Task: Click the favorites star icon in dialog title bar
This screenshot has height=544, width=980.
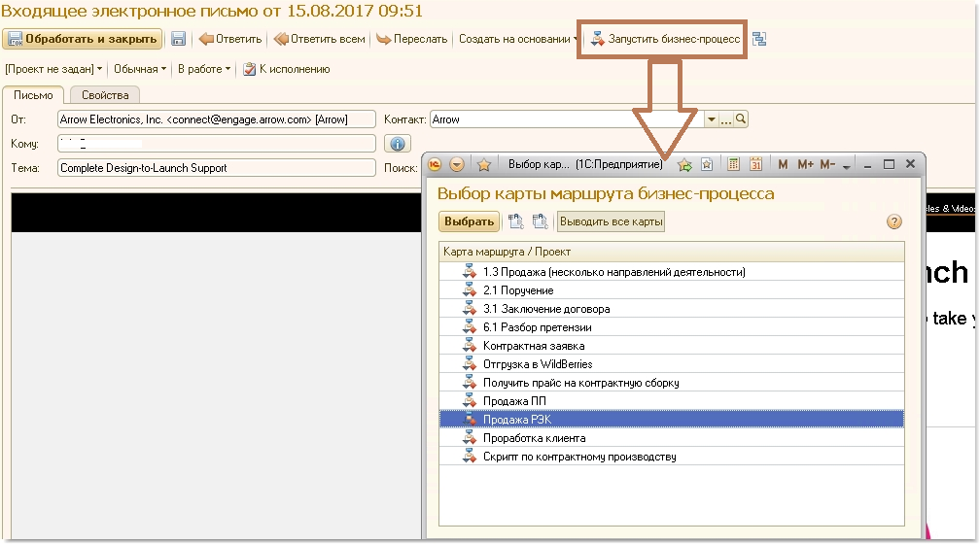Action: coord(483,165)
